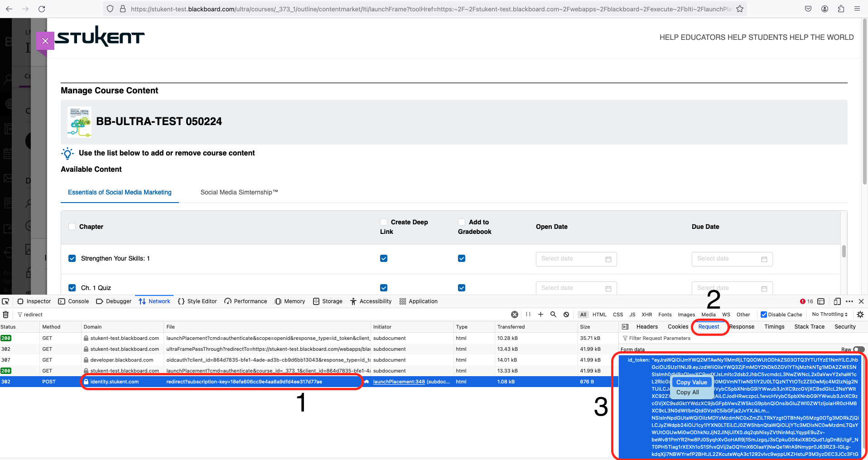Image resolution: width=868 pixels, height=460 pixels.
Task: Click the course content table scrollbar
Action: tap(844, 252)
